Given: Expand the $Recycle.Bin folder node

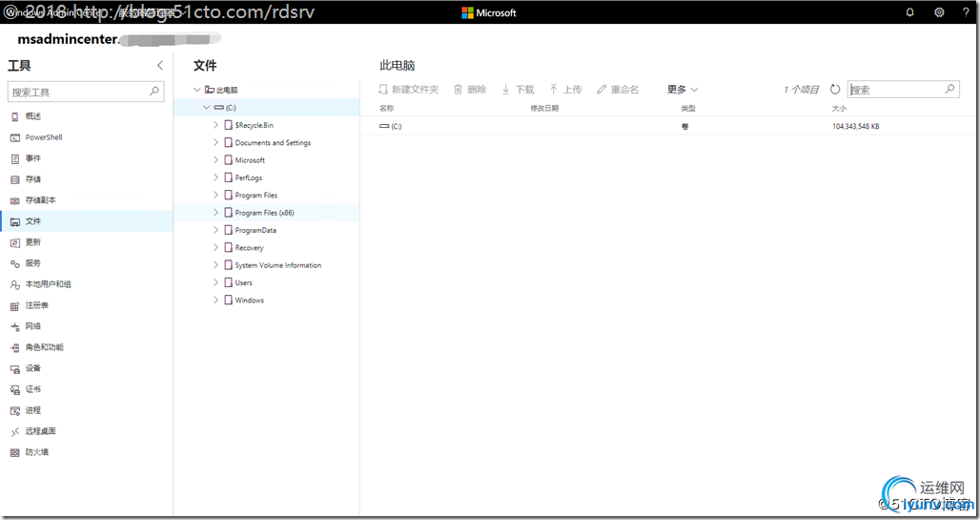Looking at the screenshot, I should click(216, 125).
